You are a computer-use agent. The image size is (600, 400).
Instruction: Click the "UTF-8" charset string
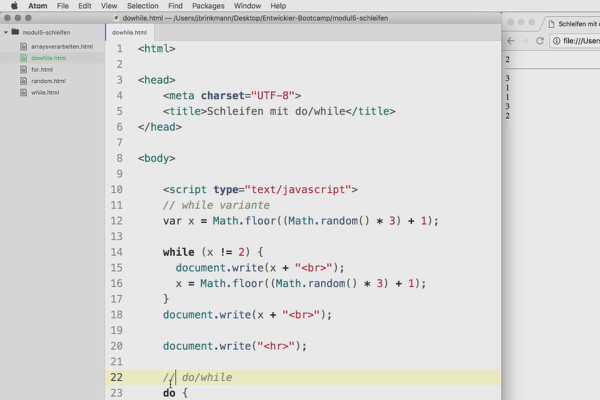[273, 96]
